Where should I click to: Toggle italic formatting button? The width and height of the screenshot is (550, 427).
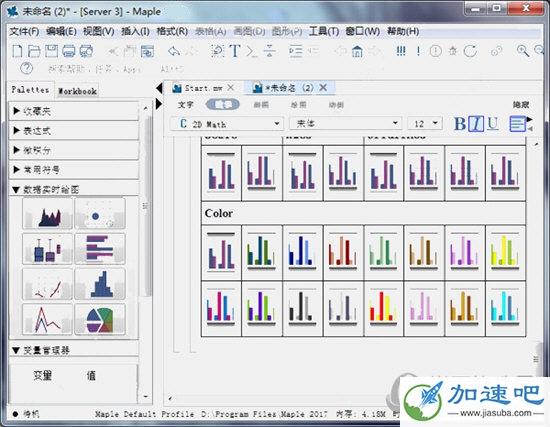coord(476,124)
